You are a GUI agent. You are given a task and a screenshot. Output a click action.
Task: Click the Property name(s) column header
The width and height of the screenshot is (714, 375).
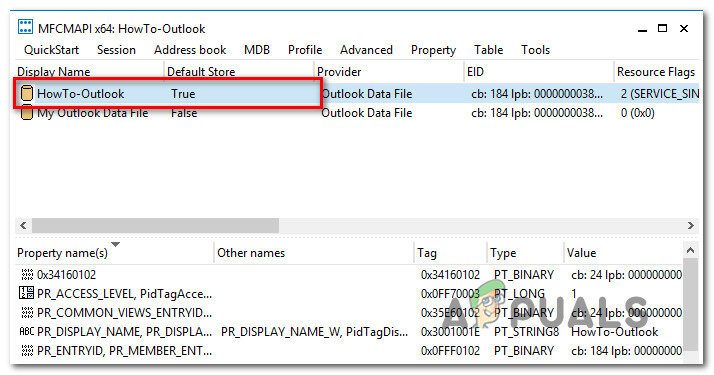[x=114, y=253]
